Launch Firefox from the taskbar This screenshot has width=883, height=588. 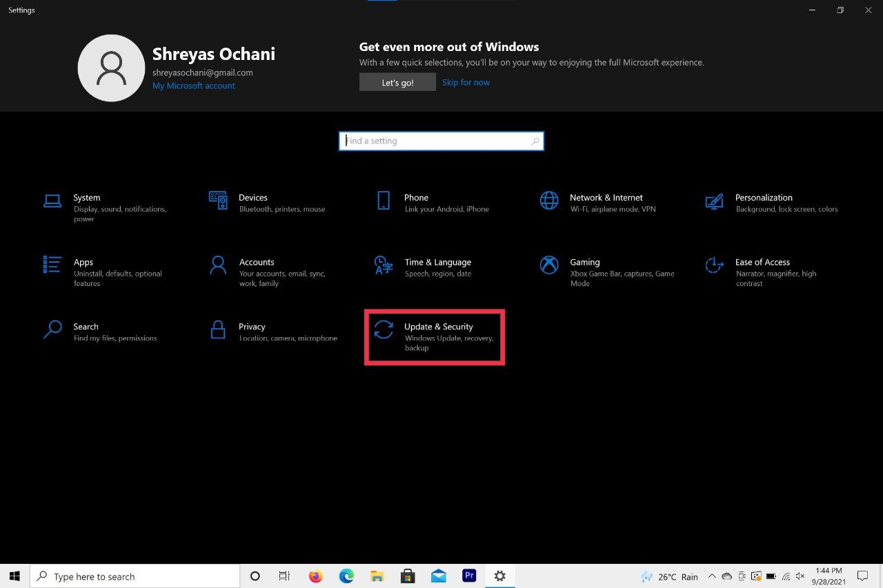coord(315,576)
